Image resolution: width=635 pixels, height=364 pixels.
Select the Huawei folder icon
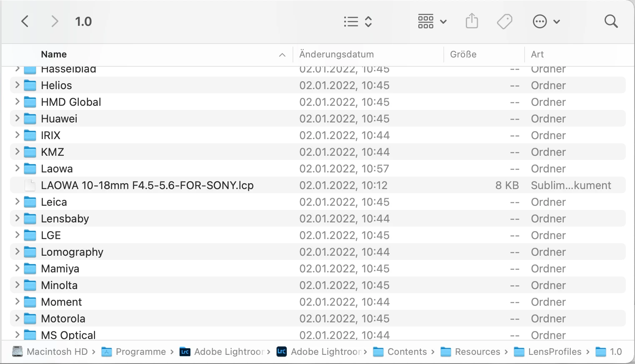(30, 119)
